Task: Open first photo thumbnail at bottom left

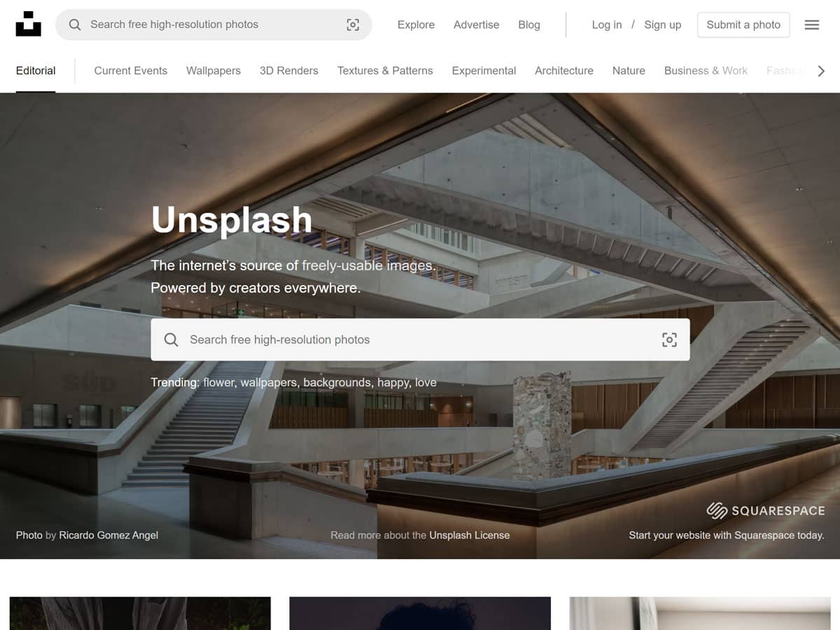Action: click(x=140, y=613)
